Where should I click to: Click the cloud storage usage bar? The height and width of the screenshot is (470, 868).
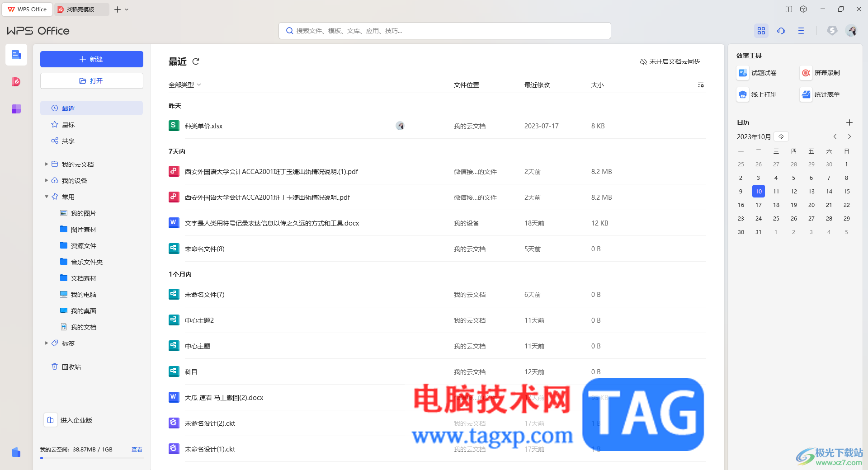92,458
